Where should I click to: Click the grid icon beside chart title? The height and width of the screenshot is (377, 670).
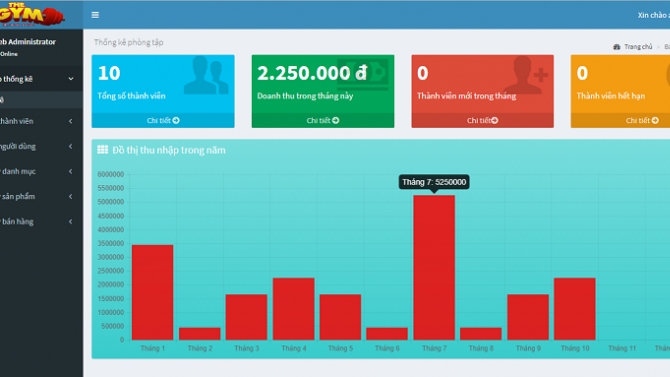pyautogui.click(x=103, y=150)
